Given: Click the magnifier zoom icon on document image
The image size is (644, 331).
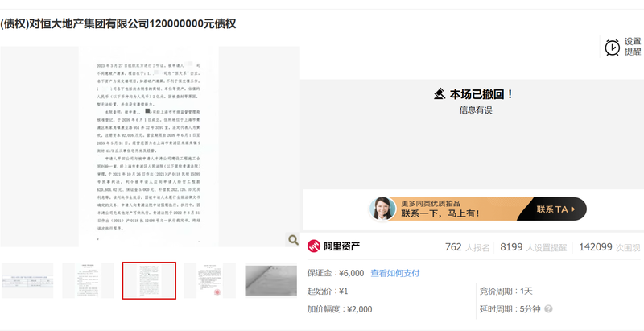Looking at the screenshot, I should 293,240.
